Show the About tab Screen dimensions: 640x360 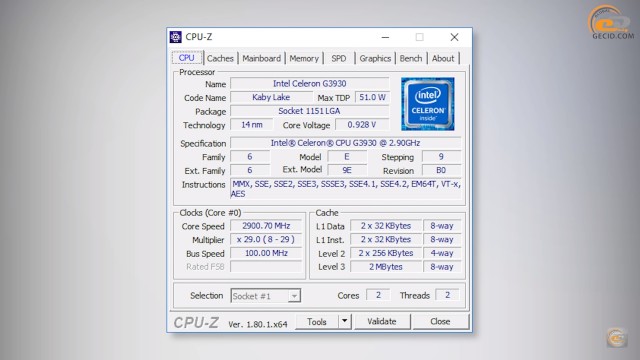tap(443, 58)
